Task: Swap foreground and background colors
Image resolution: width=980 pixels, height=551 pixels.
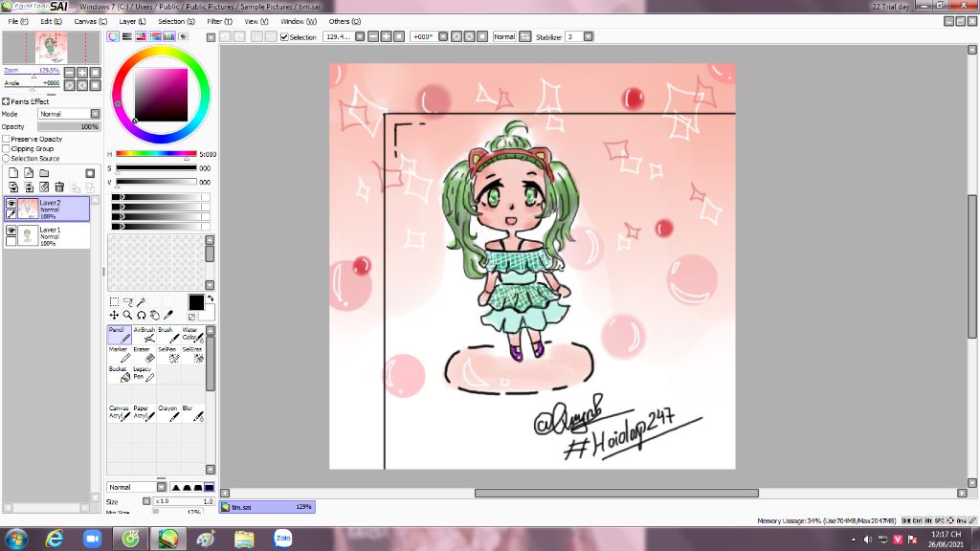Action: 210,298
